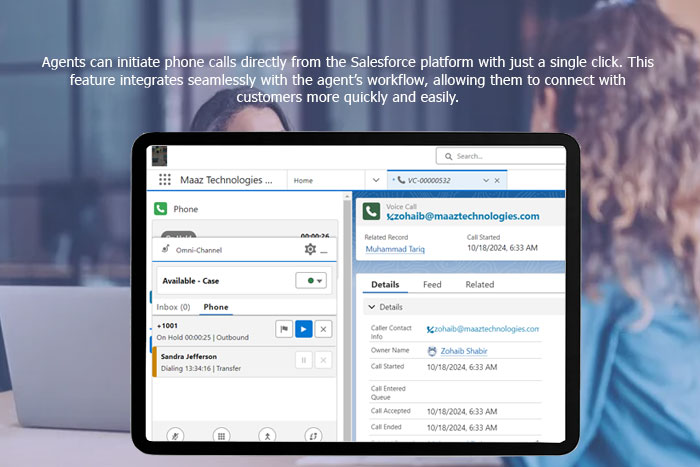Click the Omni-Channel panel title
The height and width of the screenshot is (467, 700).
pos(199,250)
